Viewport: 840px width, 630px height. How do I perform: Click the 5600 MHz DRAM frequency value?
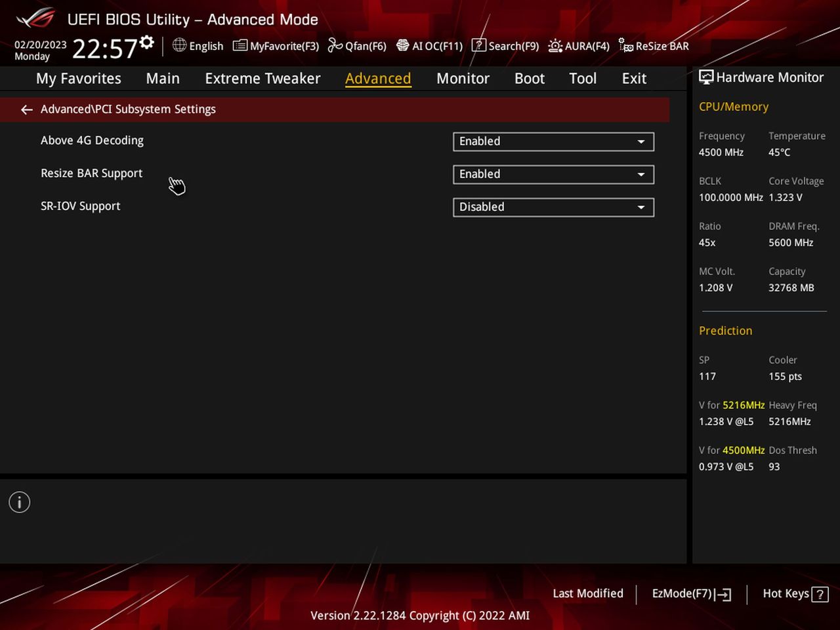(x=791, y=243)
